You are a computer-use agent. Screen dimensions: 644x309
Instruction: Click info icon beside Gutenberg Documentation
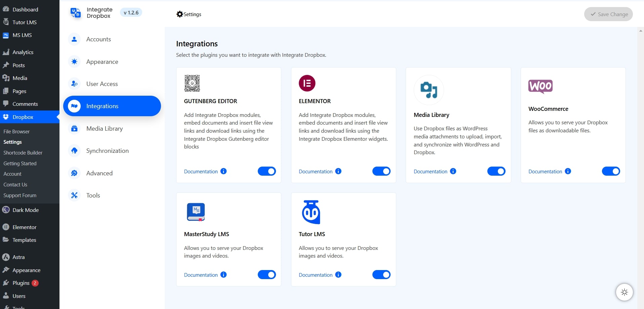(224, 171)
